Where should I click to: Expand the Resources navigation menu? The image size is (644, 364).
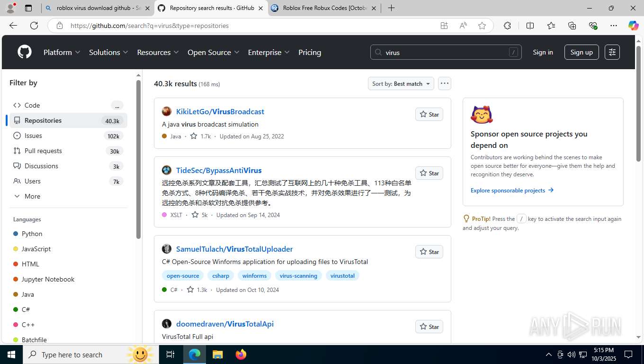pyautogui.click(x=158, y=52)
